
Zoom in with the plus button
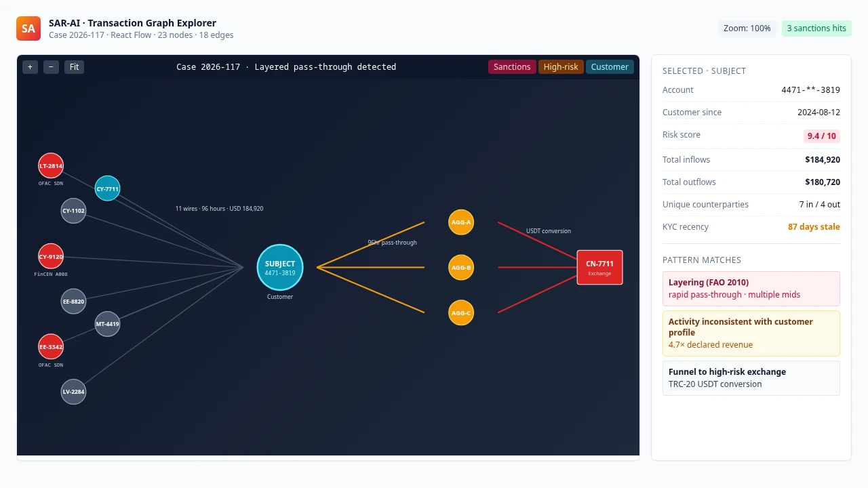pos(30,67)
